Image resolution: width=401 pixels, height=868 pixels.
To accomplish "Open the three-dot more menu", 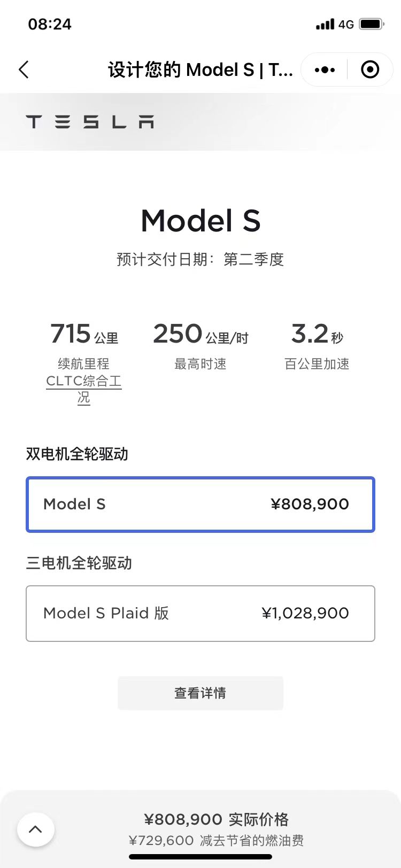I will [325, 70].
